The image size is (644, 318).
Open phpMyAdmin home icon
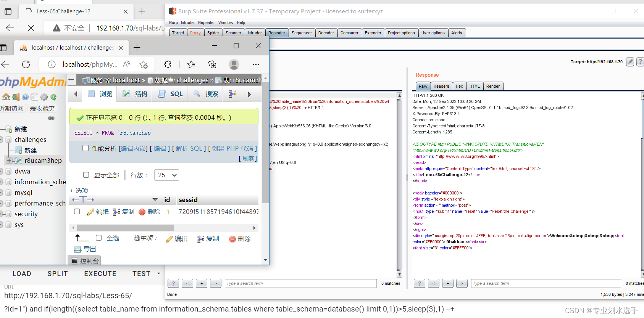[6, 97]
